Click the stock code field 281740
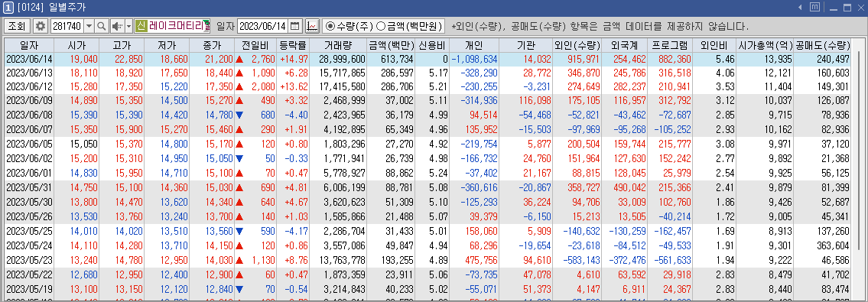This screenshot has width=868, height=302. 67,26
